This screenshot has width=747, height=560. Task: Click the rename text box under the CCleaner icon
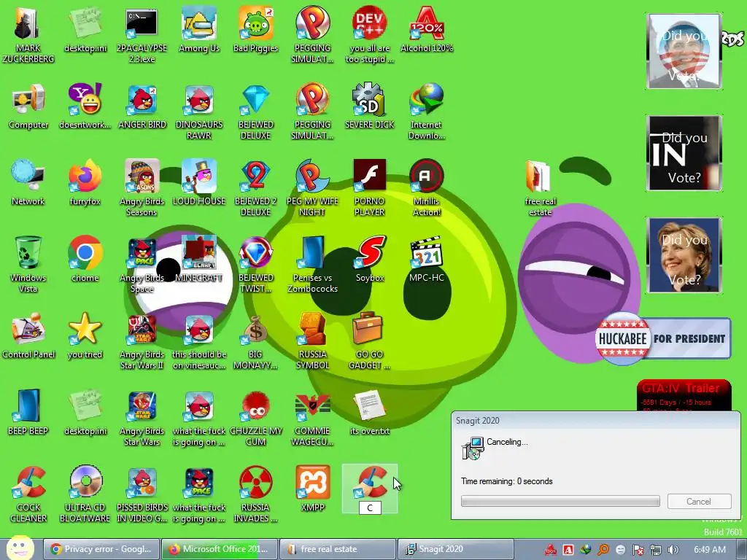(x=370, y=508)
